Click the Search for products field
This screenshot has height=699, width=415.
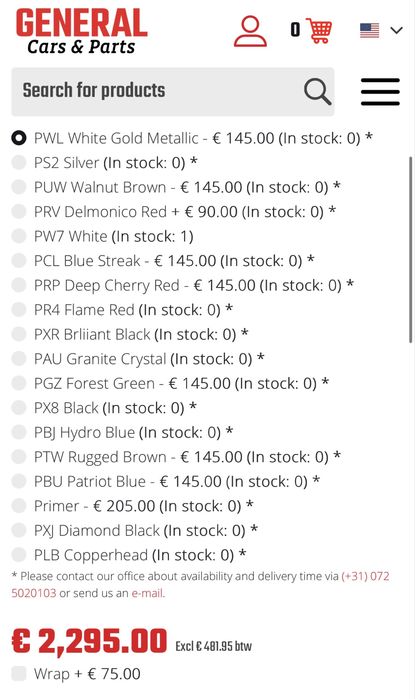[173, 92]
